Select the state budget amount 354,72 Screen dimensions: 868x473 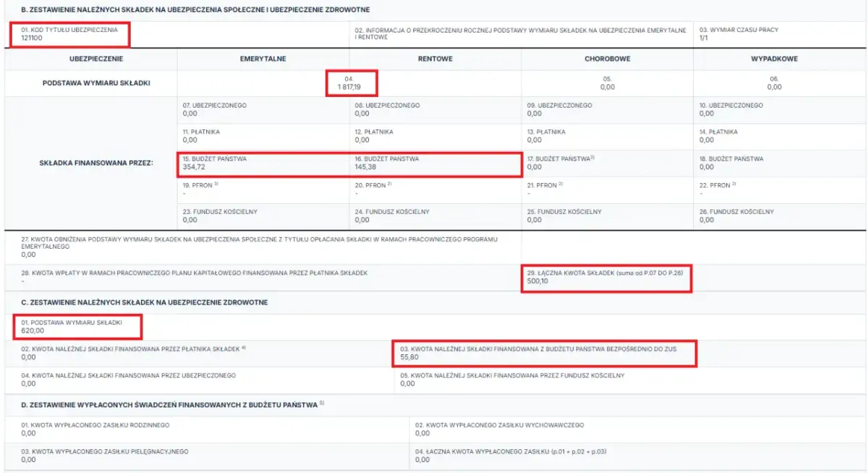coord(194,167)
